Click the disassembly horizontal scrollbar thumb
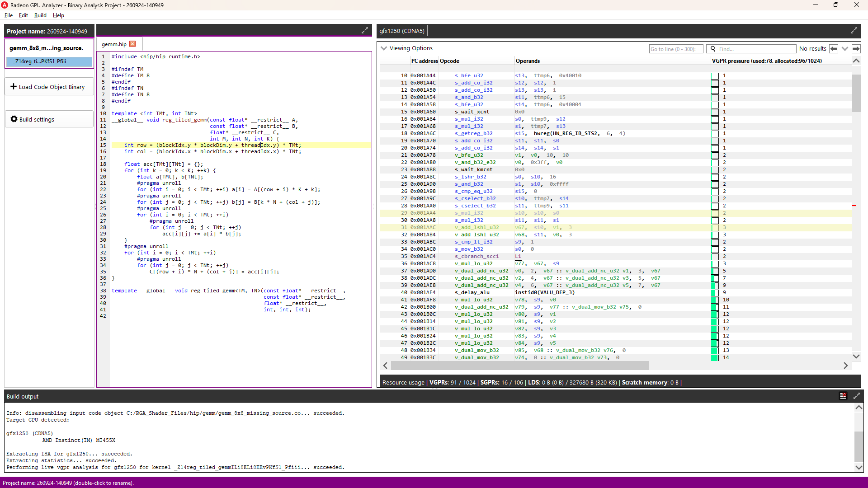 [520, 366]
